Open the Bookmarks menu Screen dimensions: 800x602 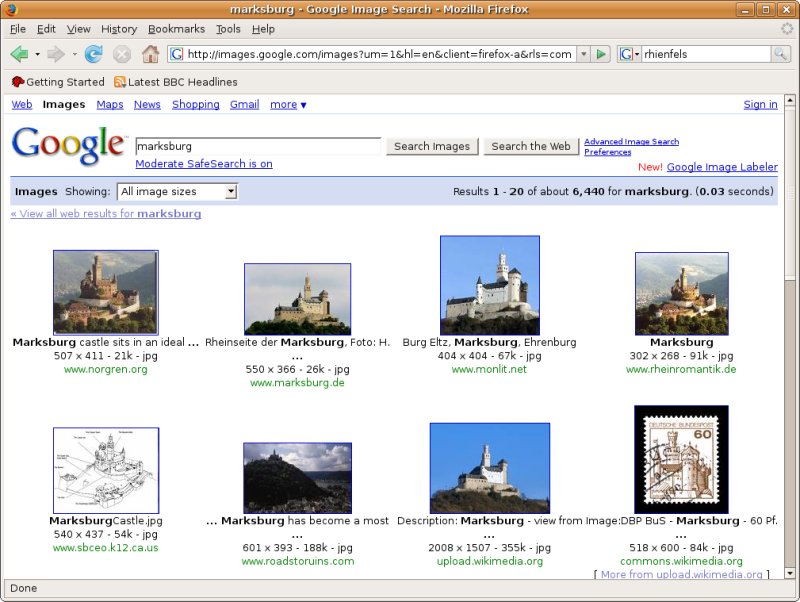coord(177,29)
